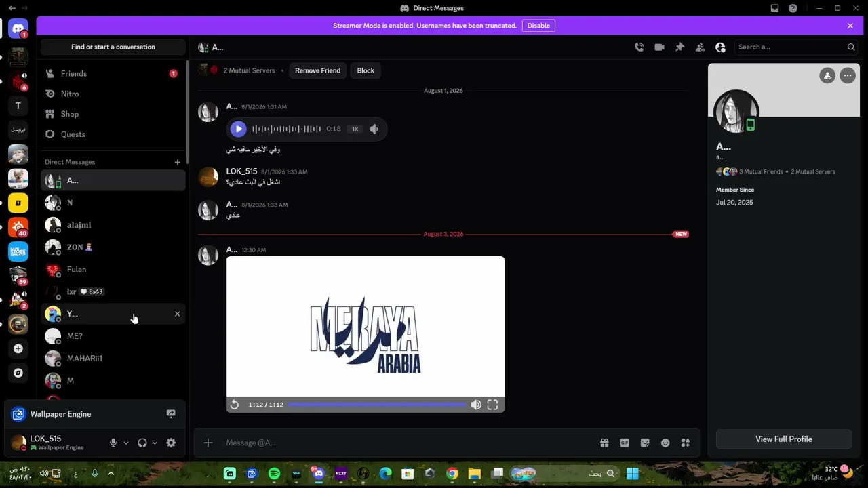
Task: Mute the microphone
Action: 113,443
